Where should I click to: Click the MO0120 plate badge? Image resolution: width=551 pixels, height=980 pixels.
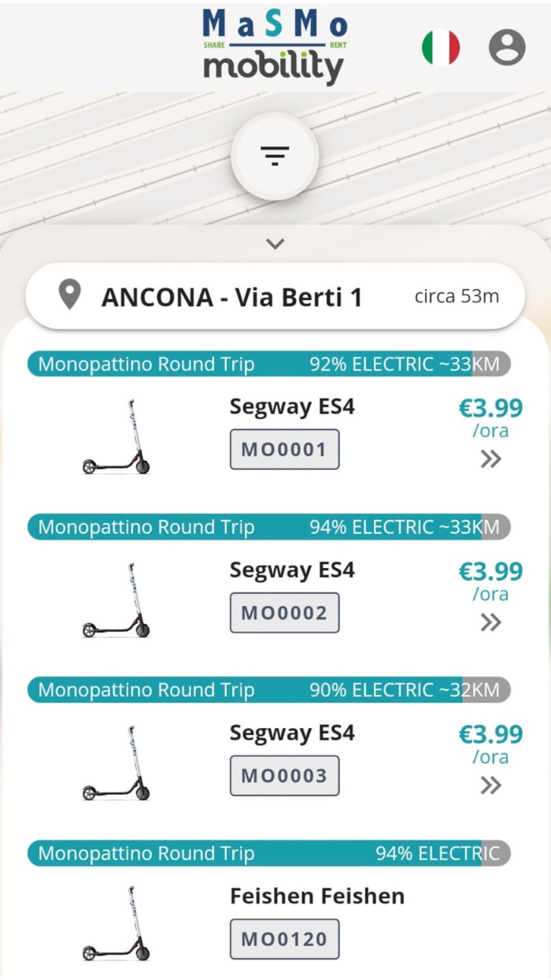pos(284,939)
